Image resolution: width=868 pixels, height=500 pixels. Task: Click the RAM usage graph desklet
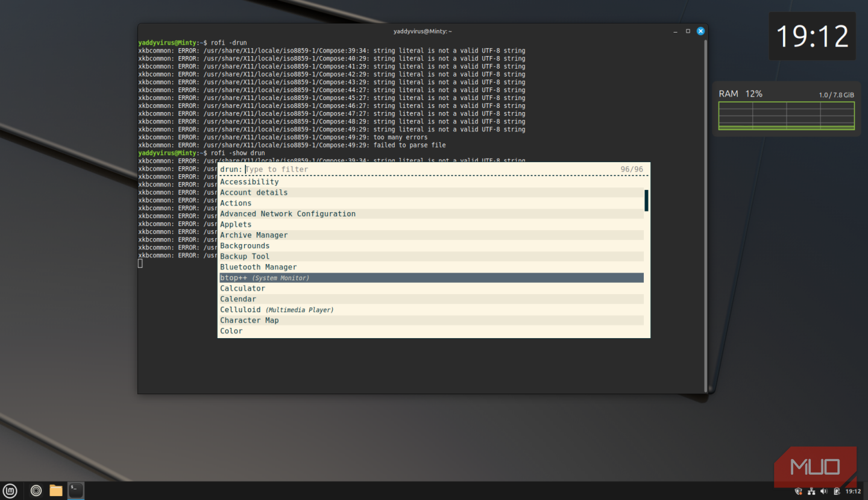[786, 116]
